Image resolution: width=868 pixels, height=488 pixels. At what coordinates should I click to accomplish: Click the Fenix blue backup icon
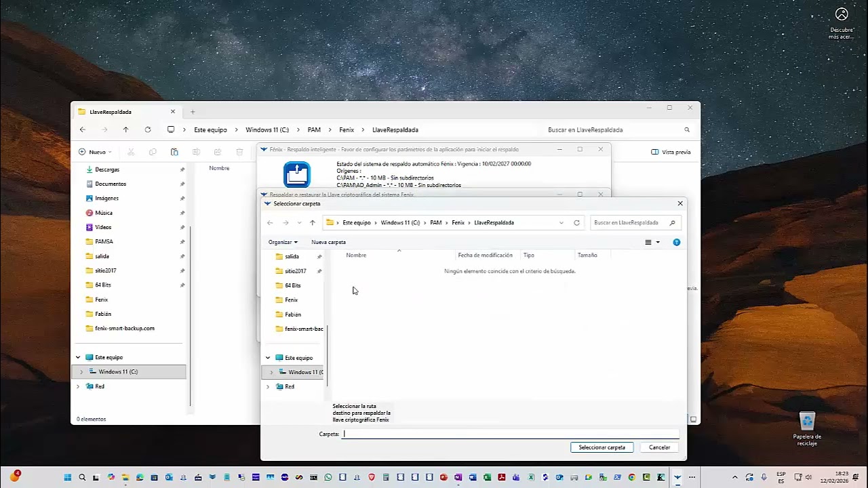pos(297,175)
